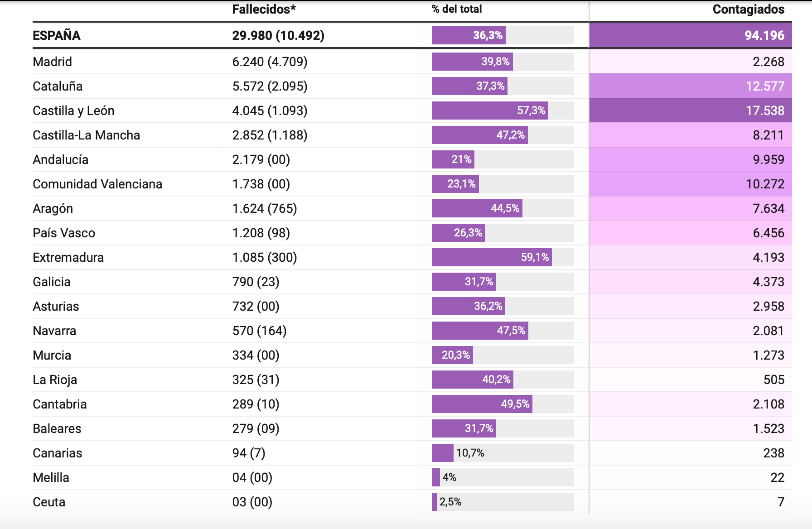Select the % del total header

(457, 9)
